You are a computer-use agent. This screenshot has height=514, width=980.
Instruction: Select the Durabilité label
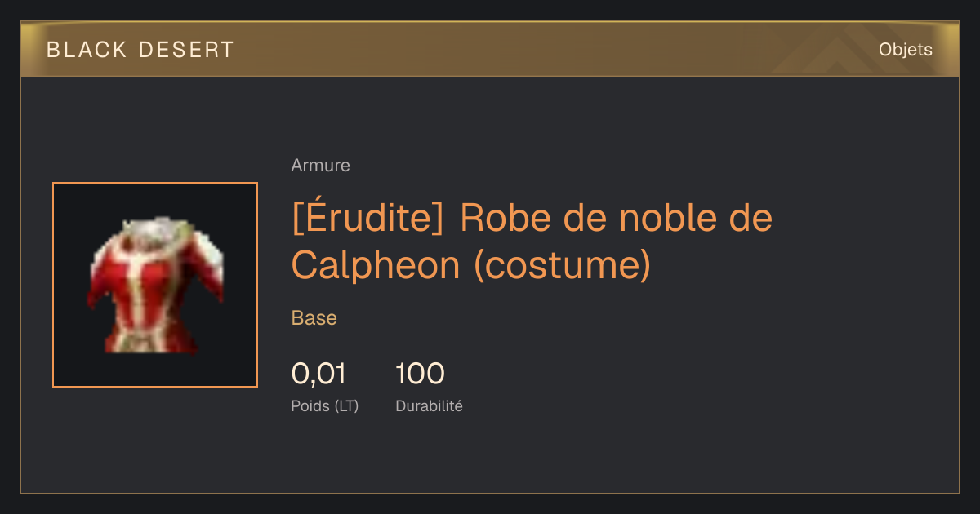[x=429, y=405]
